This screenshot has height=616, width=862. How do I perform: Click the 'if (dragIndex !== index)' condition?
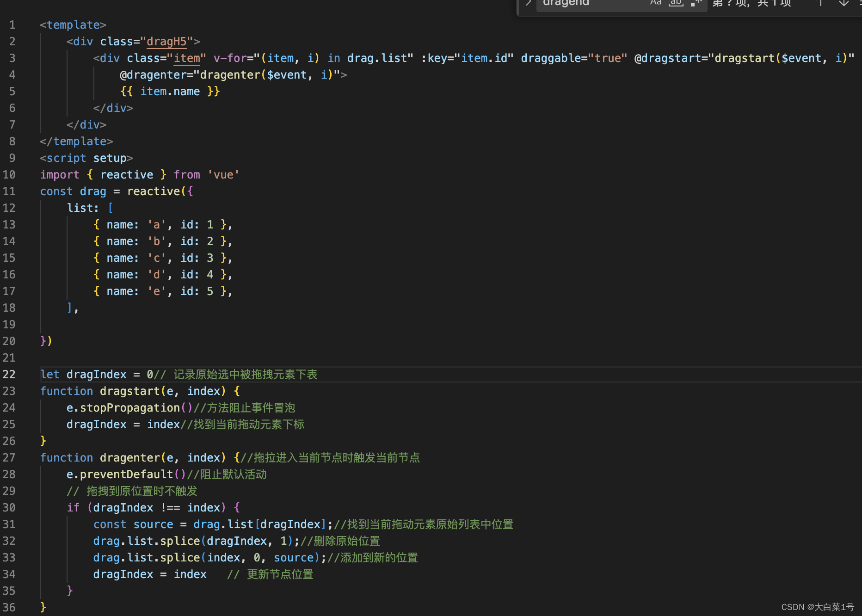(x=147, y=507)
